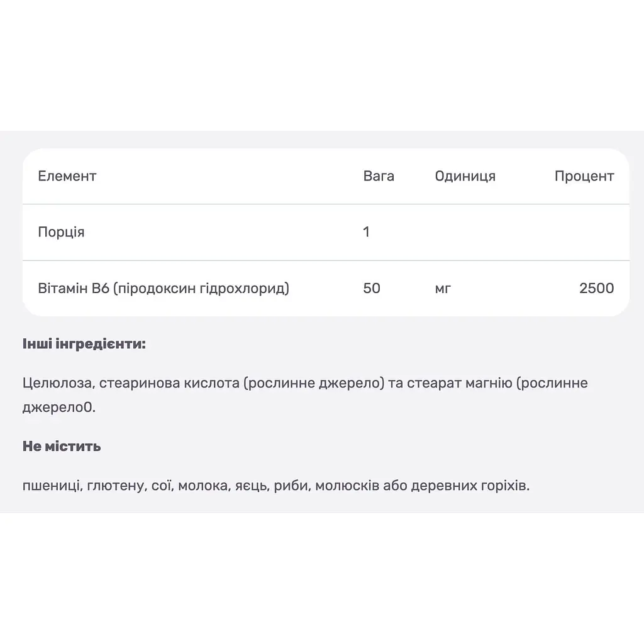
Task: Click the Одиниця column header
Action: (x=465, y=176)
